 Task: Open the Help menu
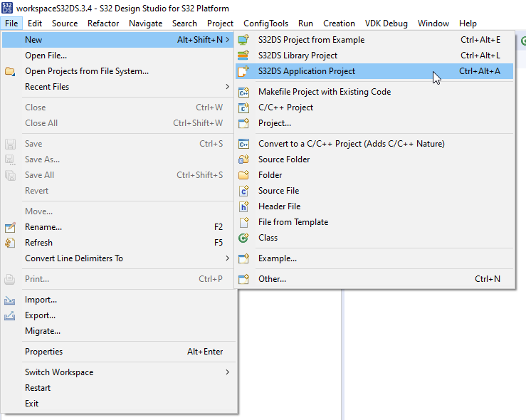click(468, 23)
